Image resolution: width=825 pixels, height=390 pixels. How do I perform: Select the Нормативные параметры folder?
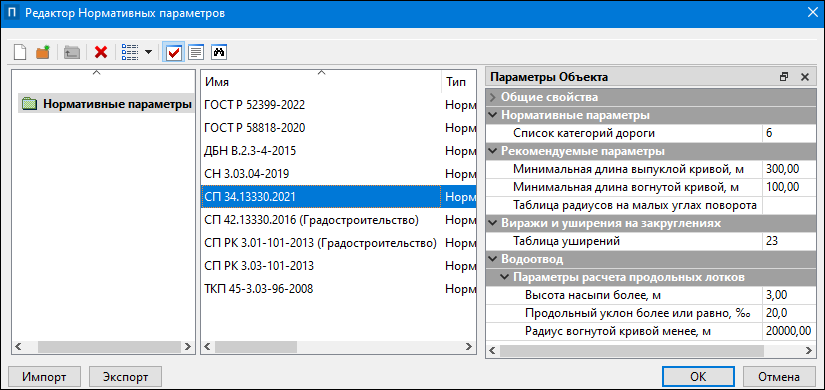click(x=106, y=104)
